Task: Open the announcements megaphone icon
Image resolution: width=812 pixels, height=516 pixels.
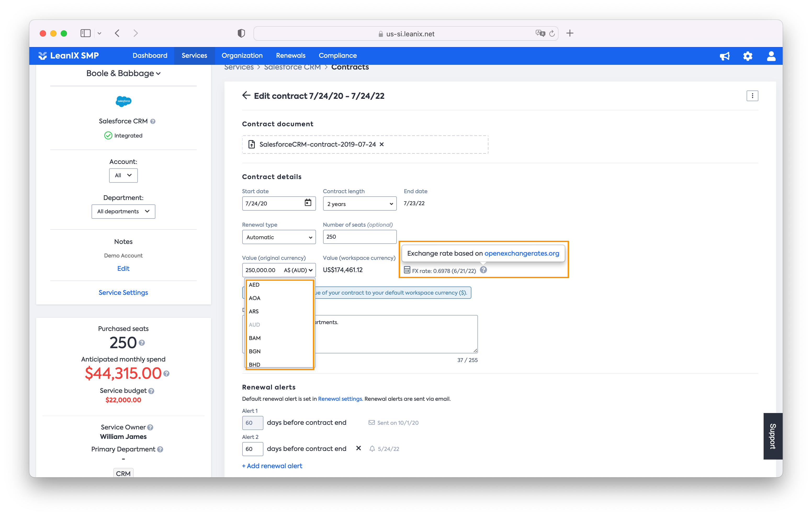Action: pos(724,56)
